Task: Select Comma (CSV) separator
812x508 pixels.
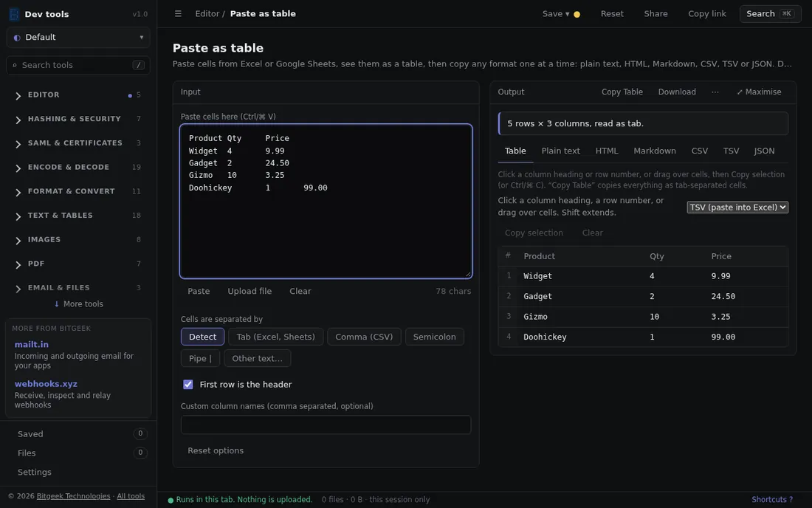Action: (x=364, y=337)
